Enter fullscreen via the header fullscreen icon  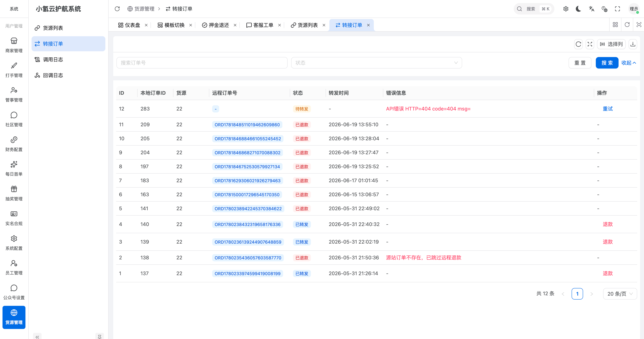(x=617, y=9)
